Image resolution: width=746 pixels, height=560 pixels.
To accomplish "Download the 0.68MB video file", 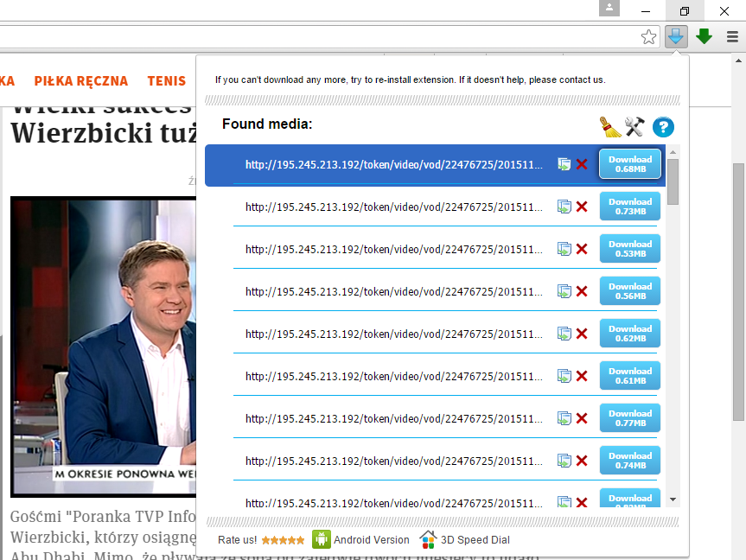I will click(630, 164).
